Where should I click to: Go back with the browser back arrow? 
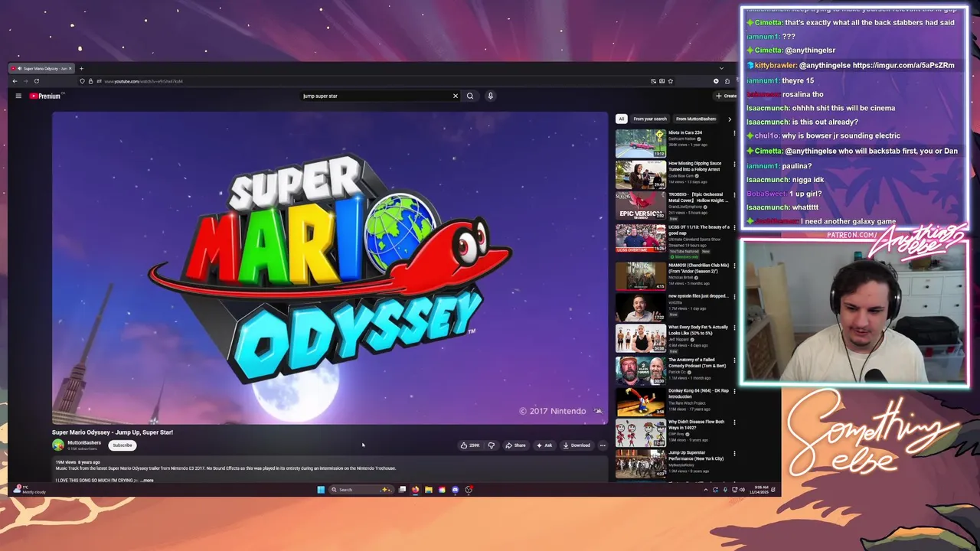[x=15, y=81]
